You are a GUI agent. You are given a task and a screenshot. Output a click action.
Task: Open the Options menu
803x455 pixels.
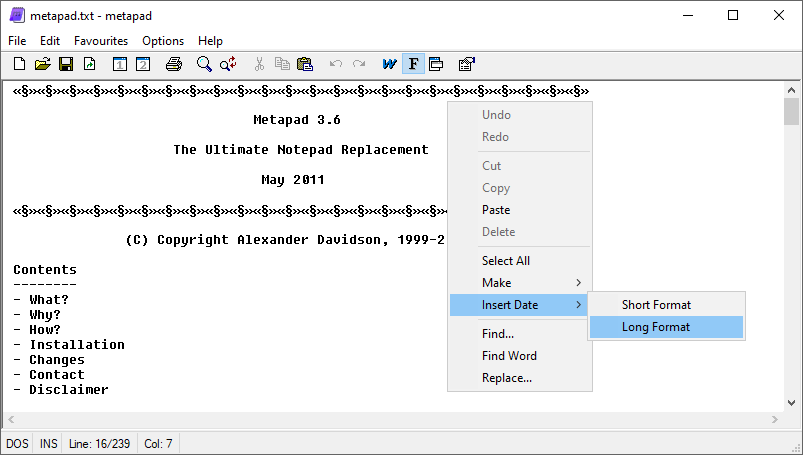click(x=163, y=40)
